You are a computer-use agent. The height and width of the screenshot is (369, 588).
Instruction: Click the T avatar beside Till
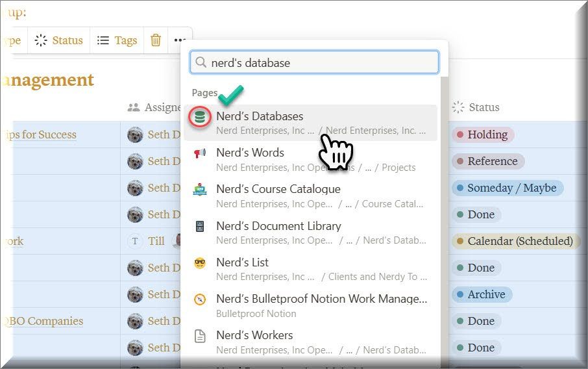pos(135,241)
